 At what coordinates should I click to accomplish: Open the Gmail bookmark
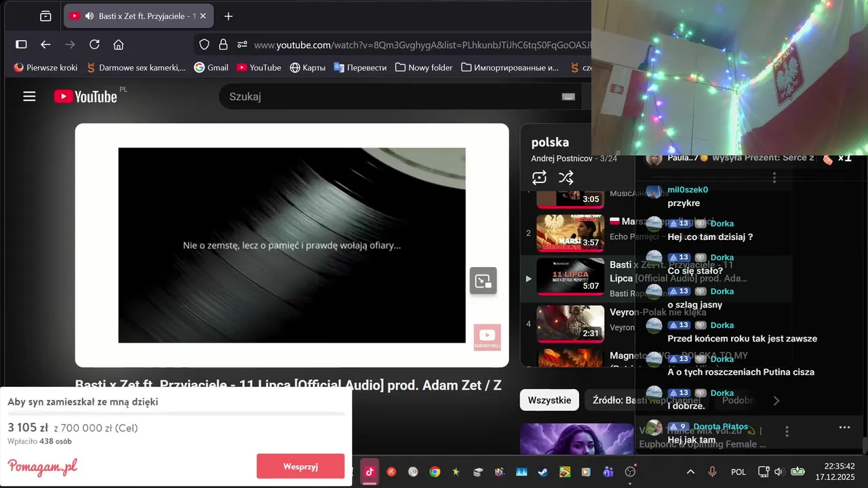click(x=211, y=68)
